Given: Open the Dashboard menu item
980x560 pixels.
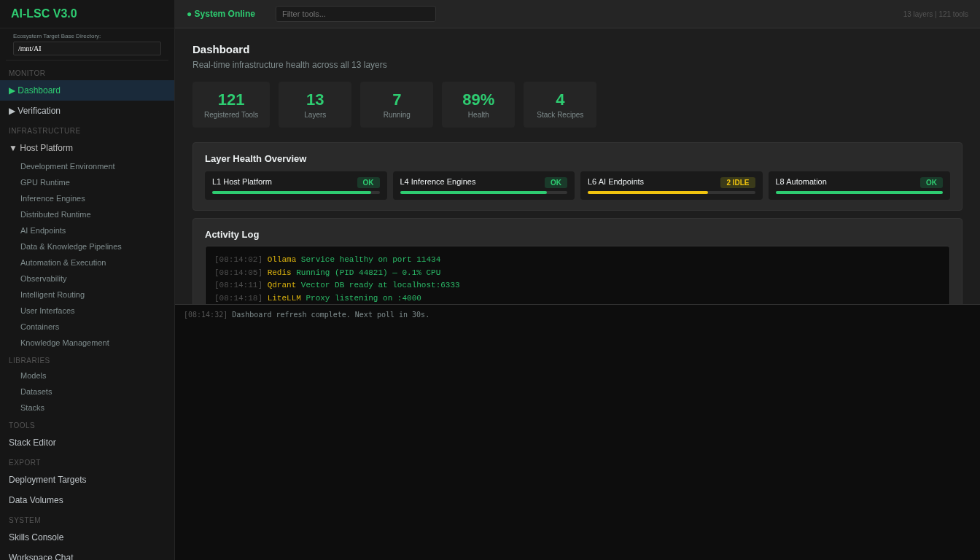Looking at the screenshot, I should coord(87,90).
